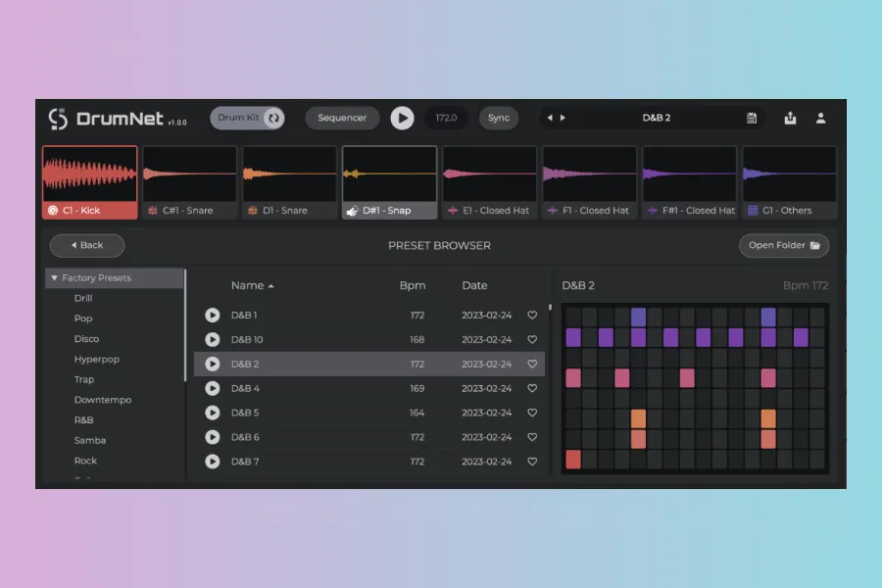Click the Open Folder button
Image resolution: width=882 pixels, height=588 pixels.
[783, 245]
